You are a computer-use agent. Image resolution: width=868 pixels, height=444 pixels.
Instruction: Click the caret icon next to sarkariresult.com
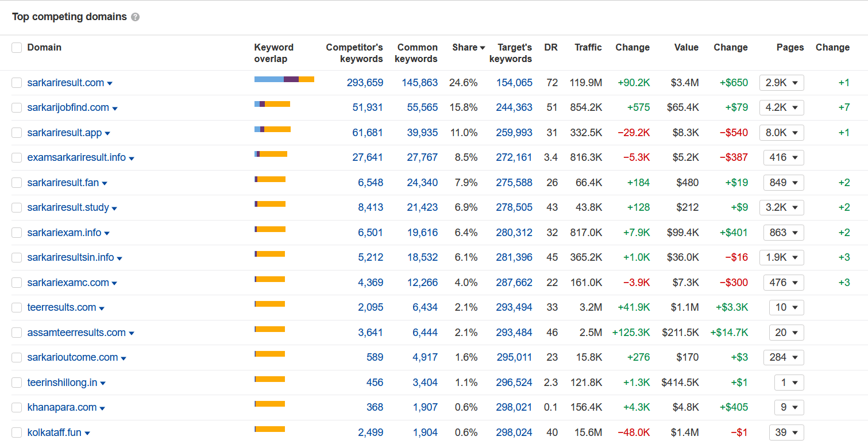pyautogui.click(x=110, y=83)
